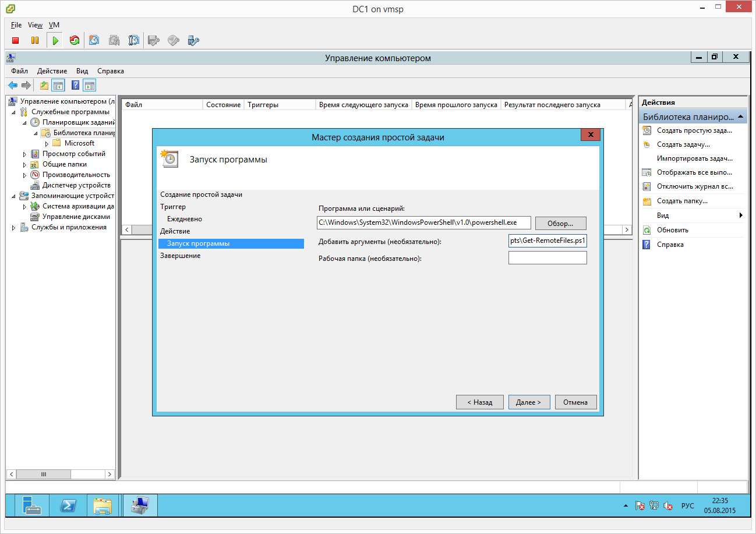
Task: Click the Обзор... browse button
Action: (560, 223)
